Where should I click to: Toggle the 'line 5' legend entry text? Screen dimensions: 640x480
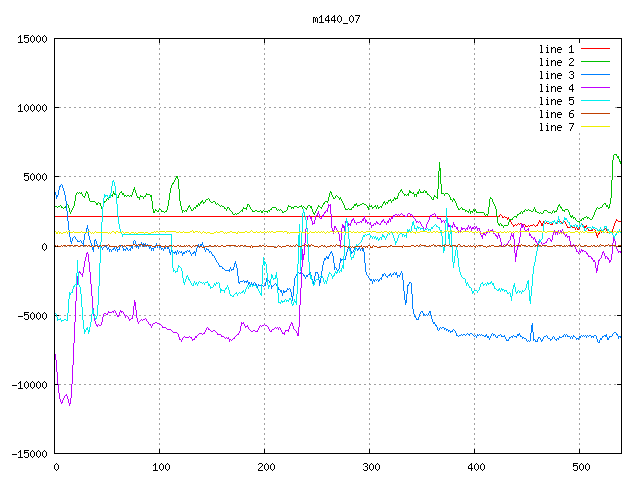tap(557, 101)
